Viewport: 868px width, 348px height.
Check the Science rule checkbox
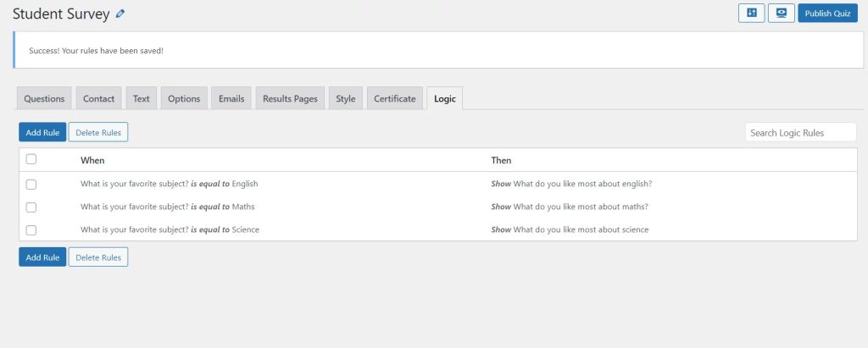point(31,230)
